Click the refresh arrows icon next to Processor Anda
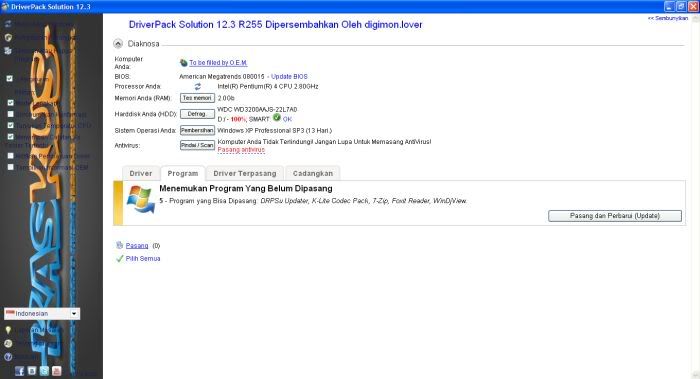Screen dimensions: 700x379 [x=198, y=87]
